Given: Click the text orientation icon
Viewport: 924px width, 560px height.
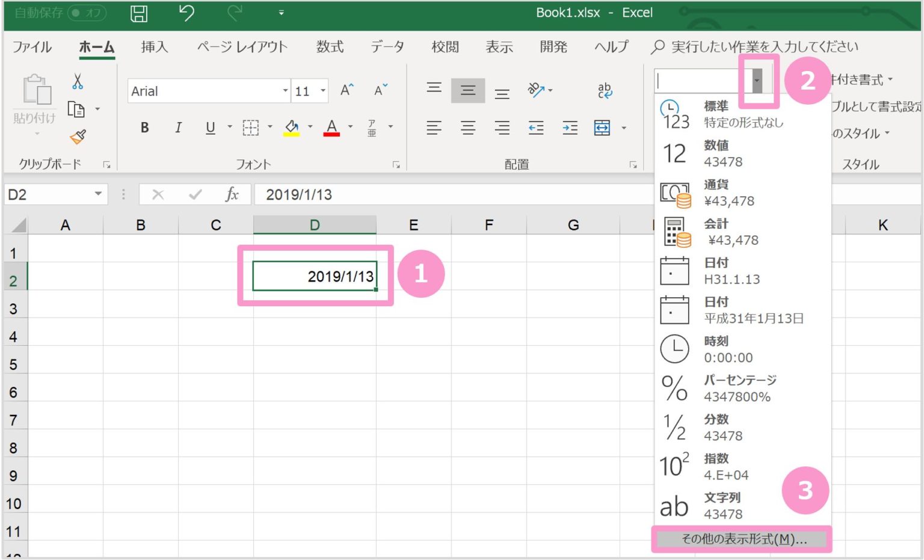Looking at the screenshot, I should point(536,90).
